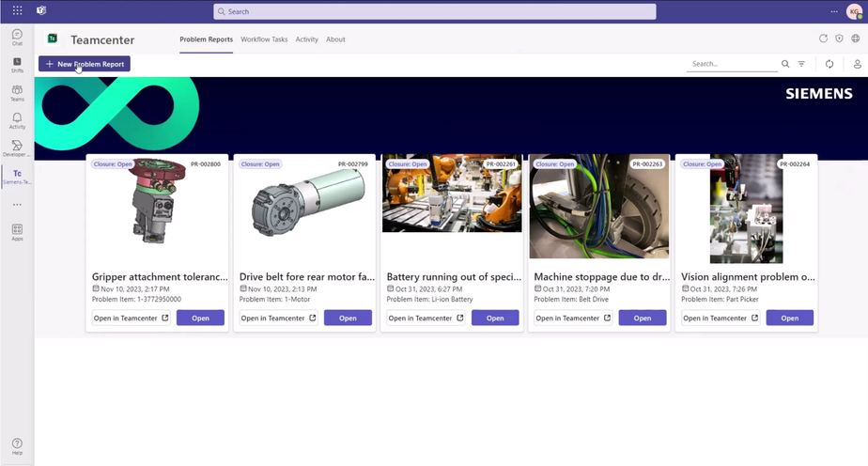Click the Teamcenter app logo icon

coord(53,39)
